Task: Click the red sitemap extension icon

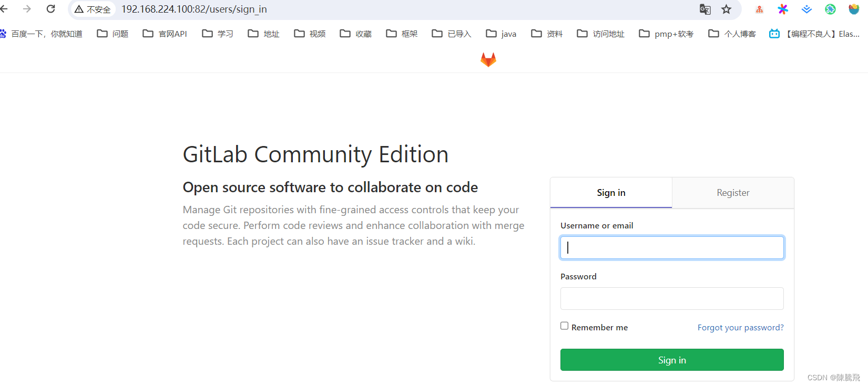Action: pyautogui.click(x=759, y=9)
